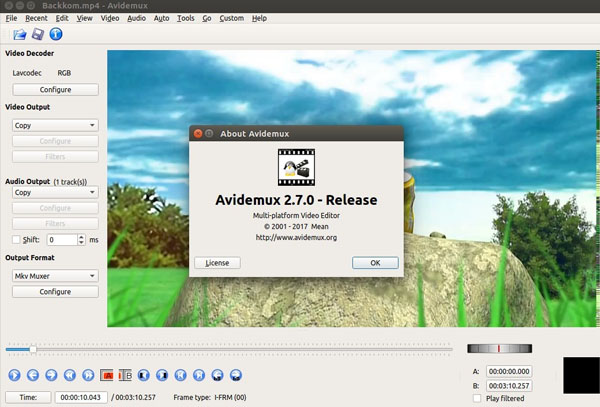Click the current time field 00:00:10.043

coord(81,397)
